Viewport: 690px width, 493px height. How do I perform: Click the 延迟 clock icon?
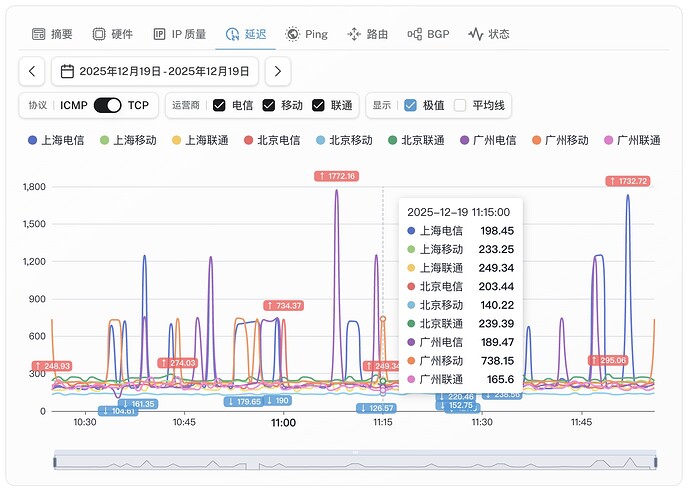232,34
